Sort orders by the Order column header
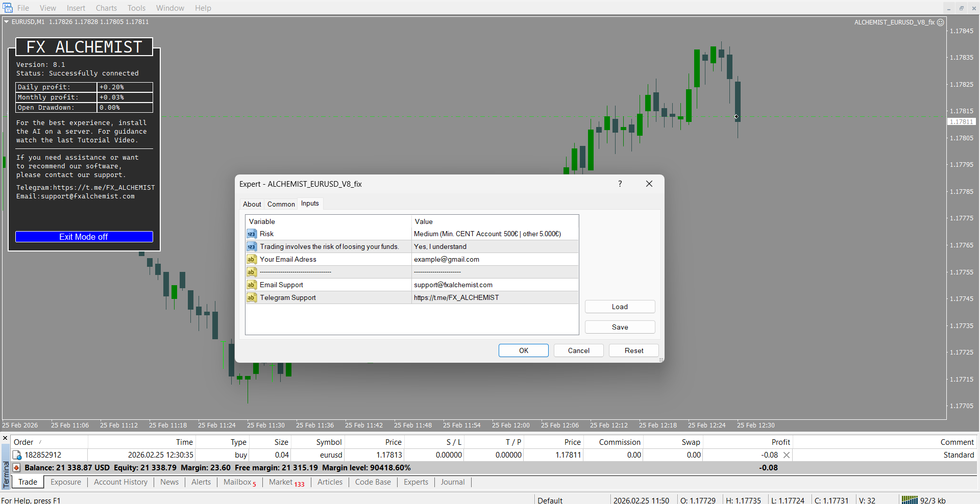This screenshot has height=504, width=980. coord(23,442)
